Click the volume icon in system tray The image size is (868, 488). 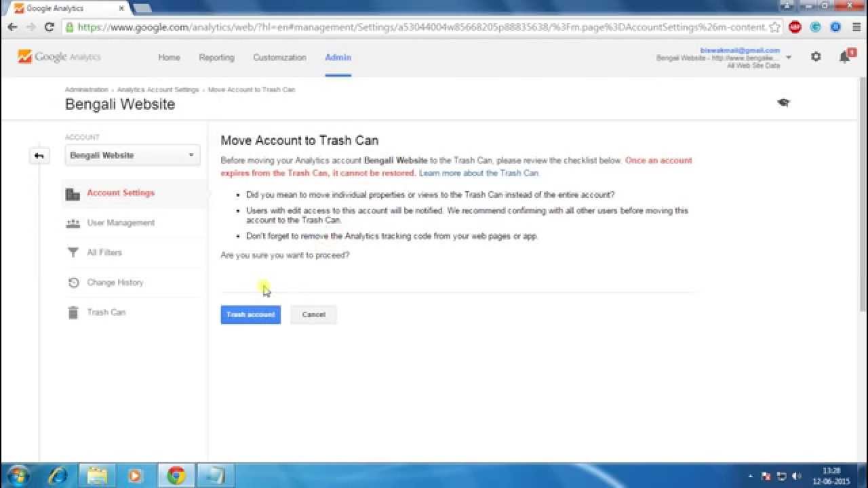pos(796,476)
